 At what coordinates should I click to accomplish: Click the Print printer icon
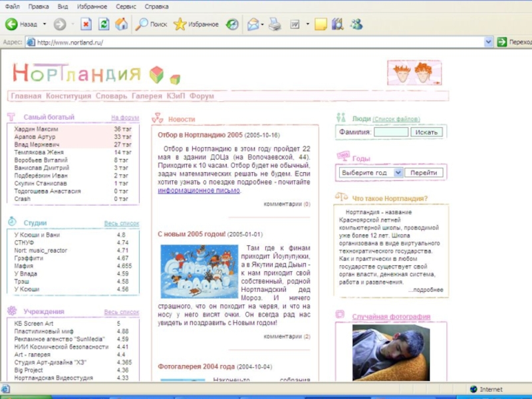(275, 25)
